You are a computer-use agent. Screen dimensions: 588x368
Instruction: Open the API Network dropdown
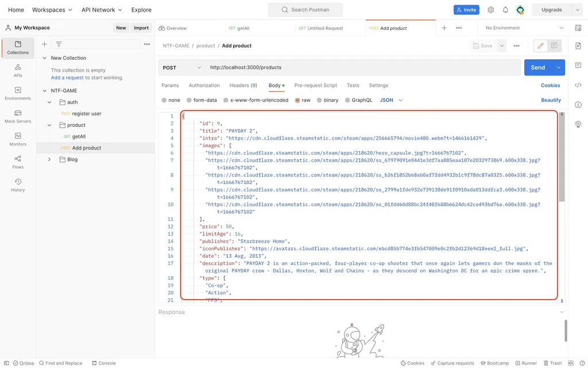coord(102,10)
